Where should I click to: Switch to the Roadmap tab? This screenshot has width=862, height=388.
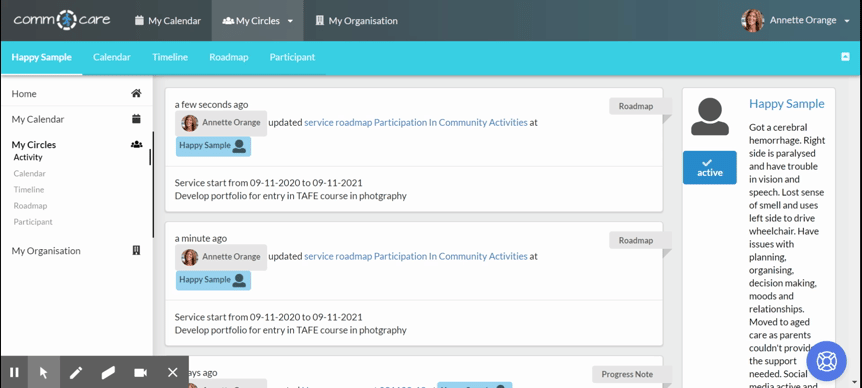(229, 57)
